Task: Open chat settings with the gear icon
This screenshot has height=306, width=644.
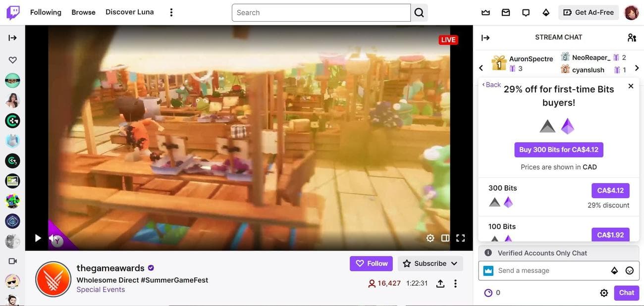Action: [x=604, y=292]
